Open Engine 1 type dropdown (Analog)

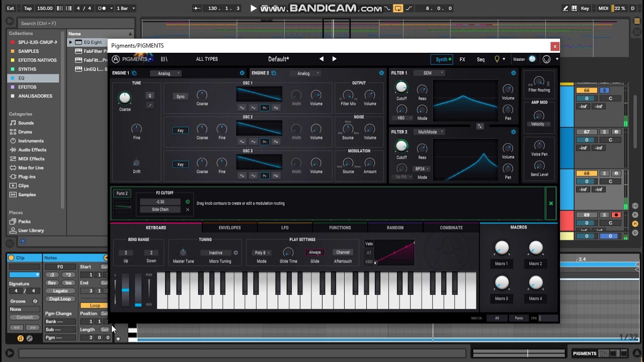[166, 73]
